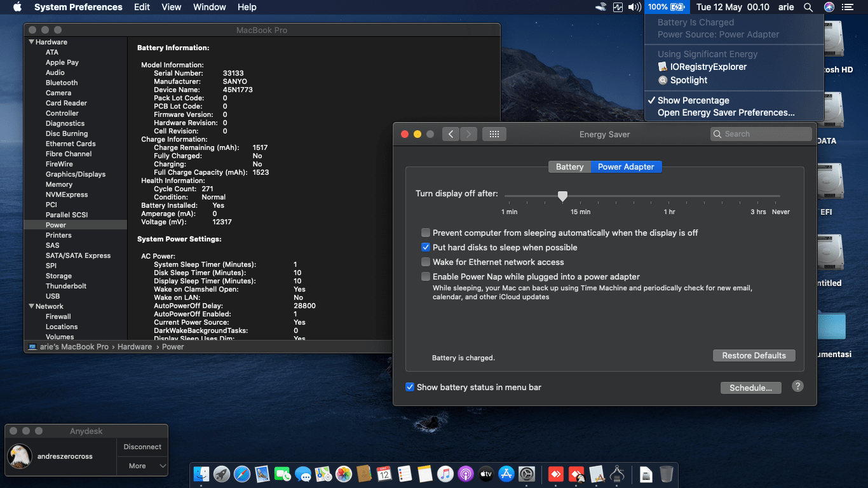Enable Wake for Ethernet network access
Image resolution: width=868 pixels, height=488 pixels.
(x=426, y=262)
